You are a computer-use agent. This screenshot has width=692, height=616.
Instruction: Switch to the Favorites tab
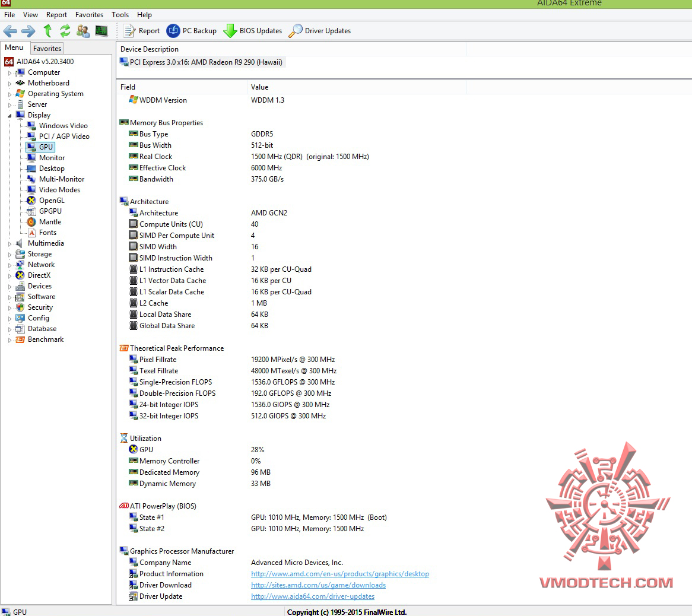click(x=47, y=49)
